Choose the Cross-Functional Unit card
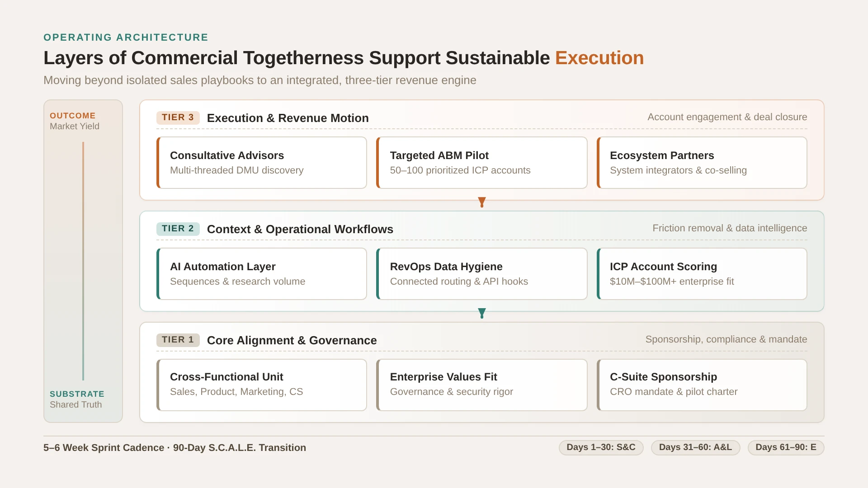This screenshot has height=488, width=868. tap(261, 385)
